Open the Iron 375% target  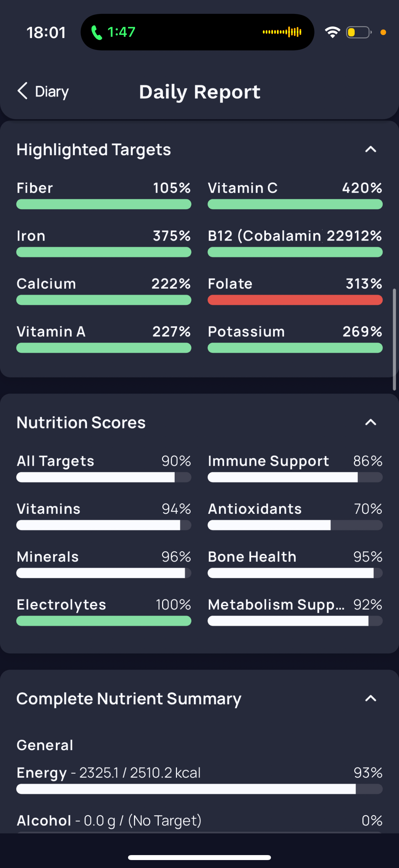coord(104,243)
